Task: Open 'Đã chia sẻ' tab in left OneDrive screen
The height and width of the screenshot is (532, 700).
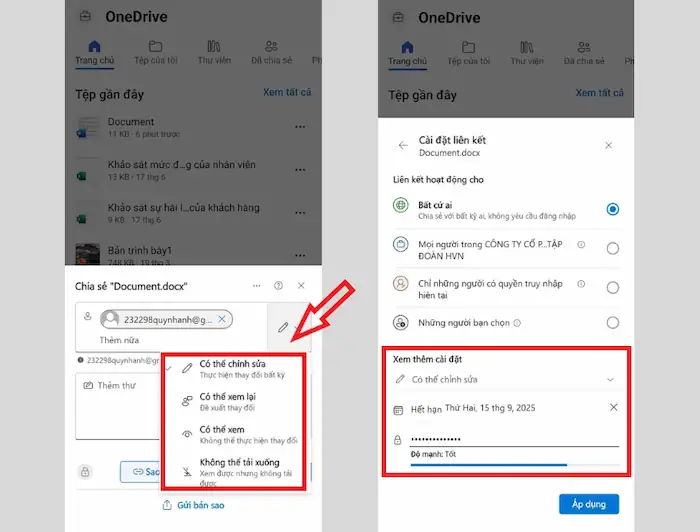Action: click(271, 53)
